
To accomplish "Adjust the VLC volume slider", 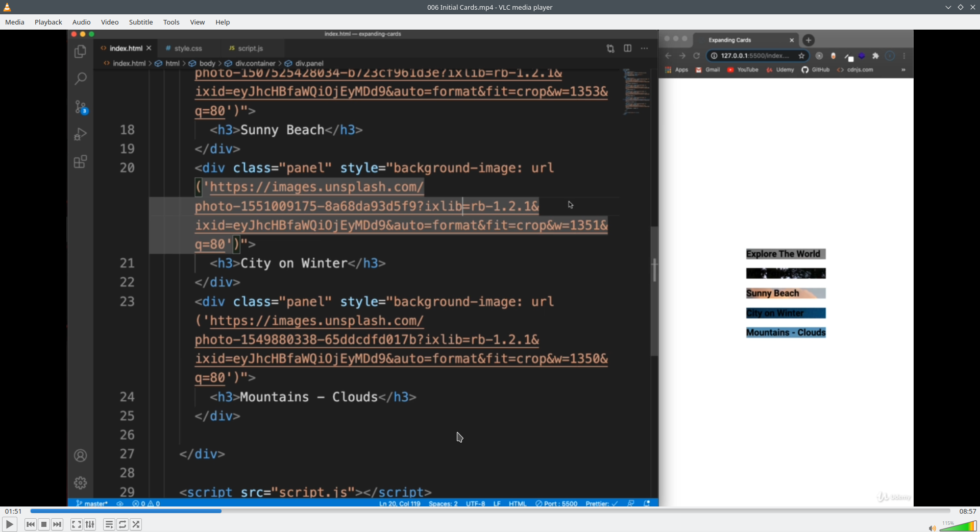I will 958,526.
